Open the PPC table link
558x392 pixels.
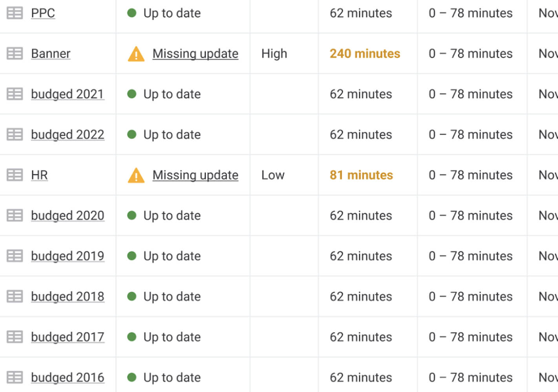tap(43, 13)
